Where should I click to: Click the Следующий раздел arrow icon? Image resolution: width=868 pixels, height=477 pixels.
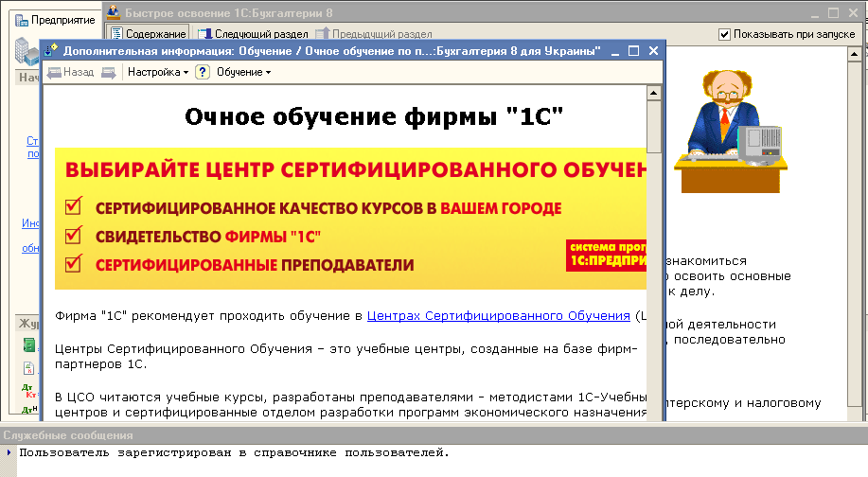click(204, 34)
